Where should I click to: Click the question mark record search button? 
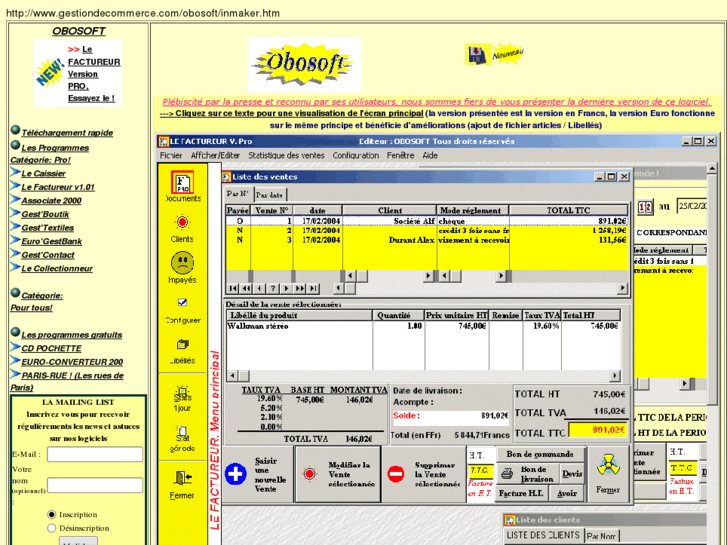pyautogui.click(x=273, y=289)
